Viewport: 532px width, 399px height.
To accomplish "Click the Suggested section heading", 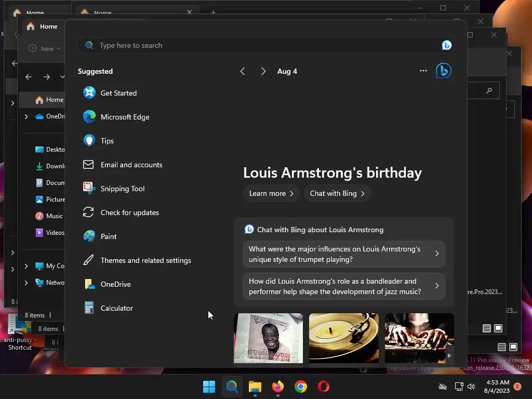I will (x=95, y=71).
